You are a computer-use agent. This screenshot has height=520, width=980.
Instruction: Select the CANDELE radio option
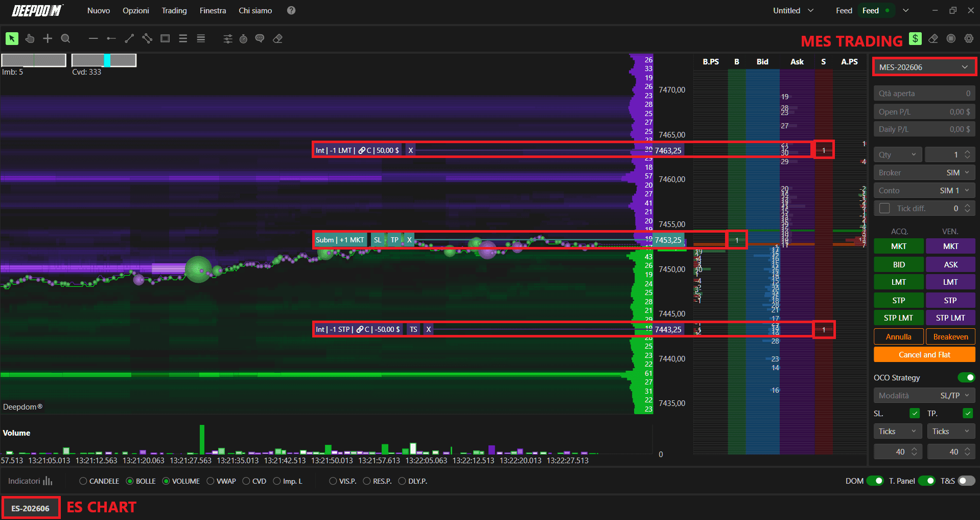[x=83, y=481]
